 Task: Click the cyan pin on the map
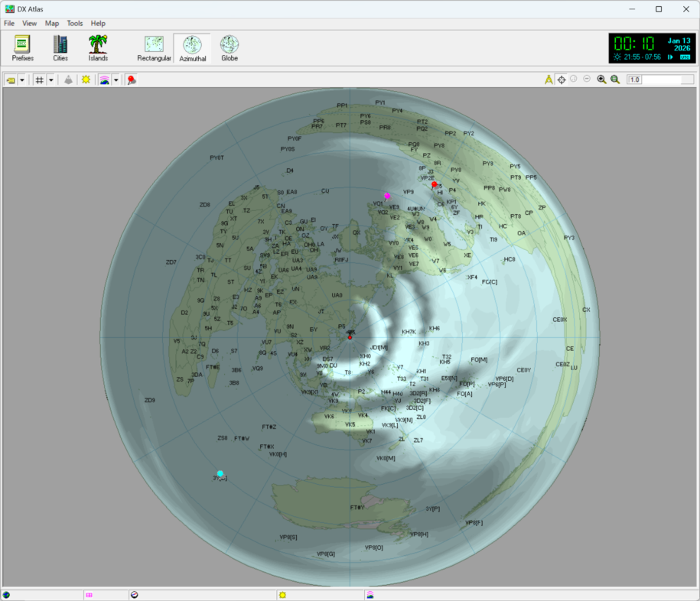point(220,474)
